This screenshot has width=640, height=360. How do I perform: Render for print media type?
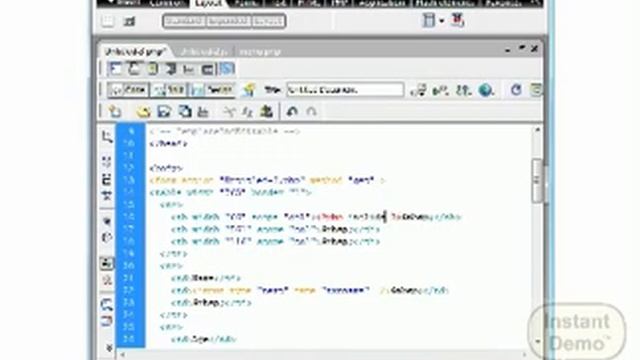(x=133, y=69)
